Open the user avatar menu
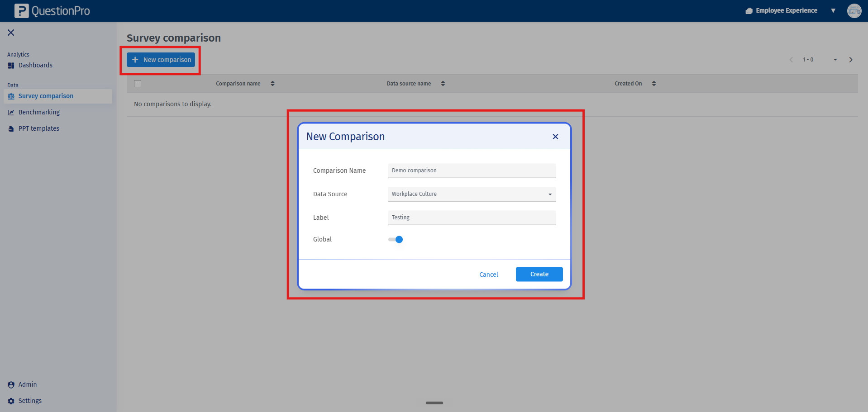 854,11
